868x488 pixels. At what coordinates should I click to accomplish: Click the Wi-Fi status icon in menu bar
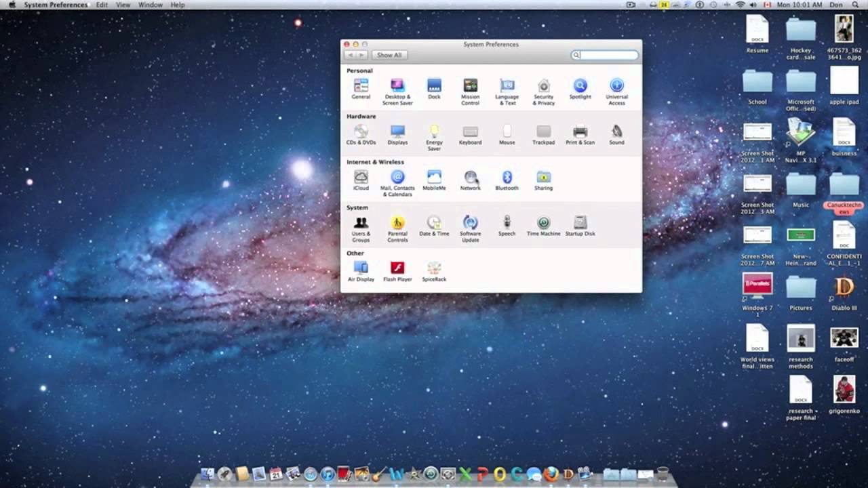(740, 5)
